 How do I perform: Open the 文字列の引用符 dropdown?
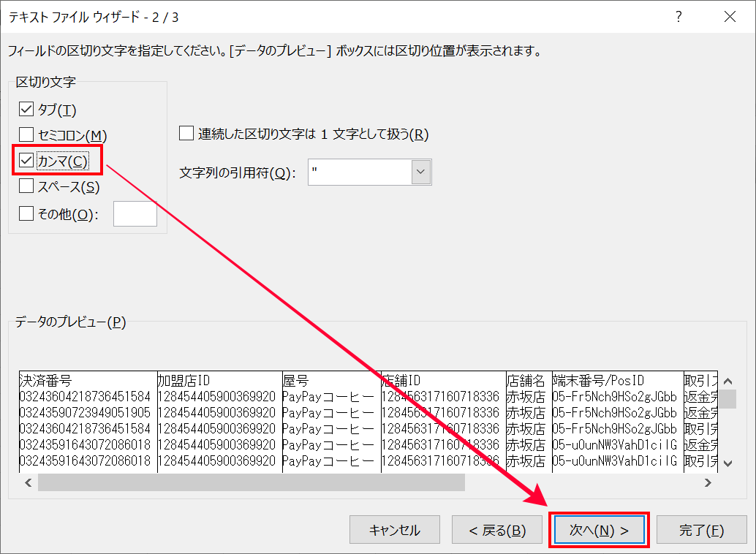point(421,172)
